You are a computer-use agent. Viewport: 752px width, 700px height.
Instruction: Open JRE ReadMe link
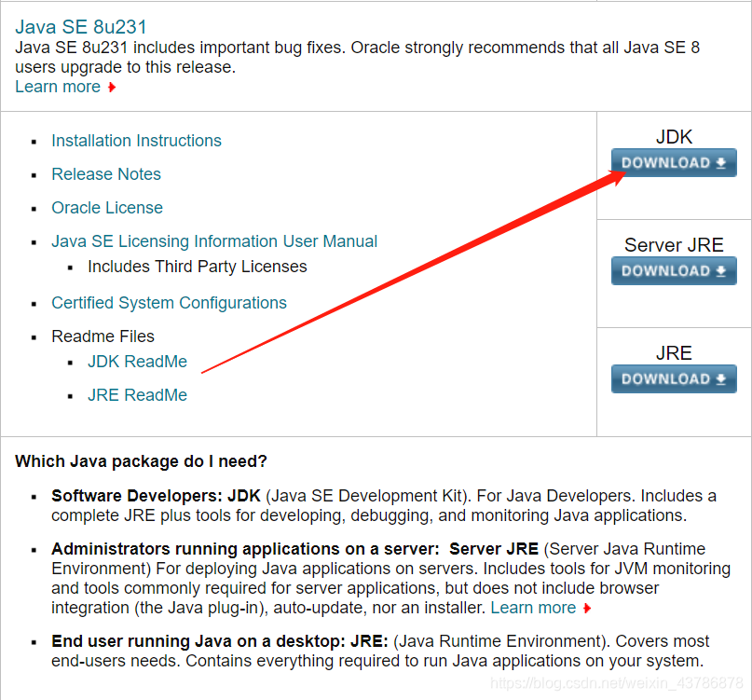coord(137,395)
